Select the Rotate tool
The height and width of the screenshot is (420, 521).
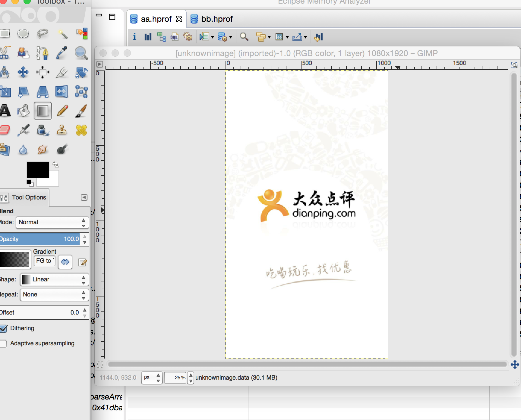81,72
